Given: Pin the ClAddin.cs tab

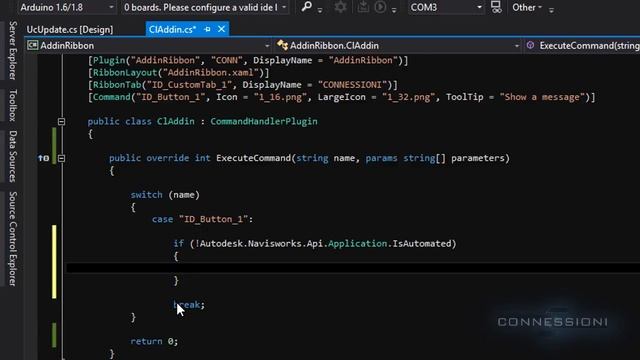Looking at the screenshot, I should coord(207,29).
